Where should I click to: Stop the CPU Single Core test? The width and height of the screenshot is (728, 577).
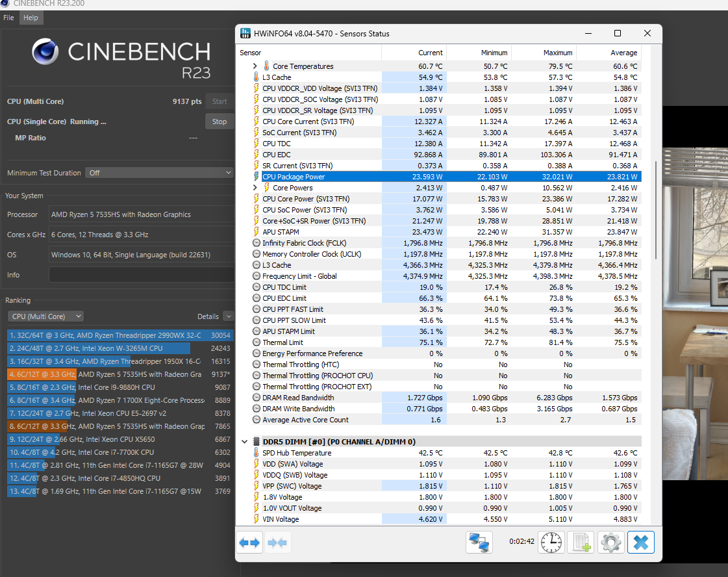(x=220, y=122)
